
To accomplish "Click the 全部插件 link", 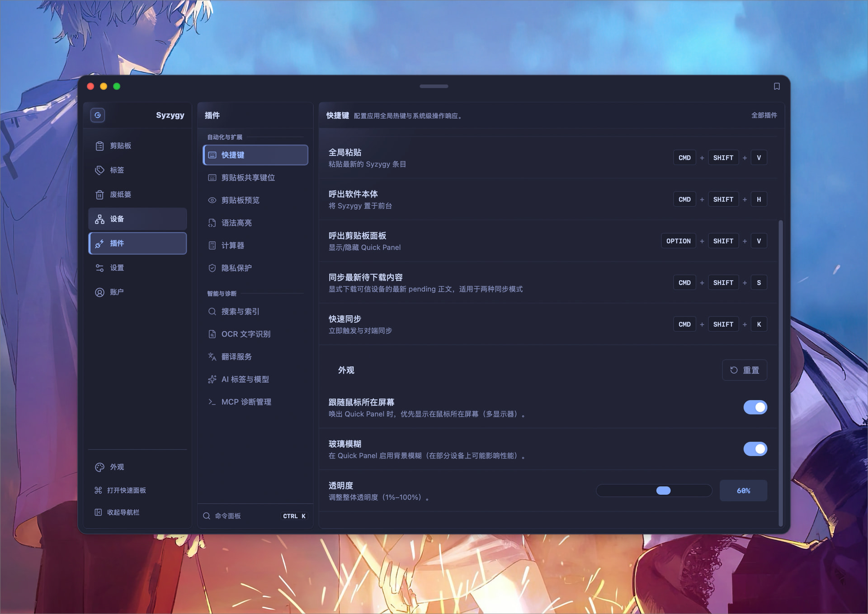I will (x=764, y=115).
